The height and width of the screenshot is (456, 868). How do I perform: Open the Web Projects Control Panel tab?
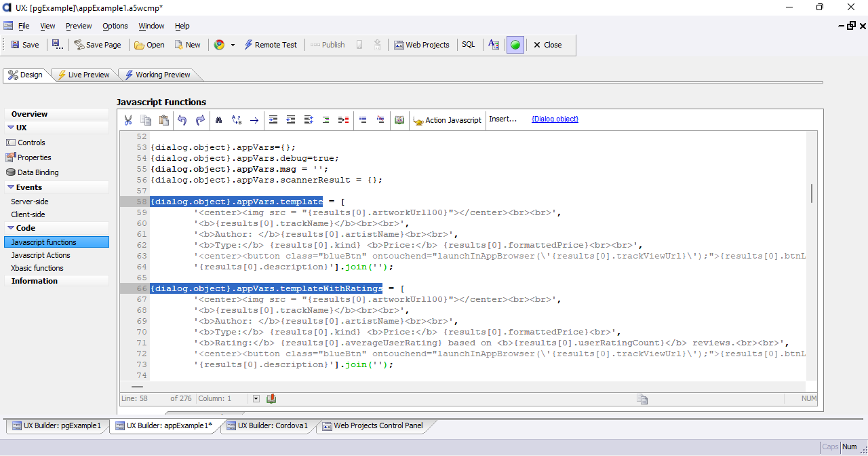pos(373,426)
